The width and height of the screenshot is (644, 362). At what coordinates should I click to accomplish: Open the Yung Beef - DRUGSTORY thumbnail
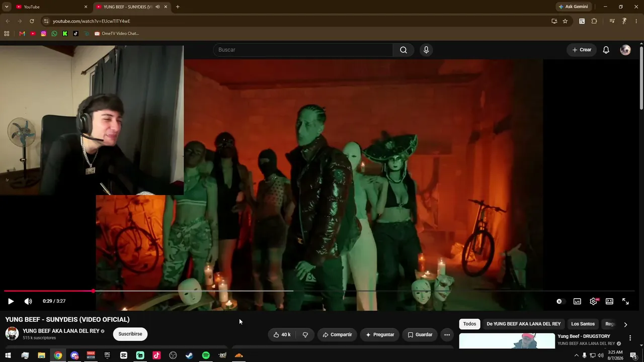click(x=507, y=341)
